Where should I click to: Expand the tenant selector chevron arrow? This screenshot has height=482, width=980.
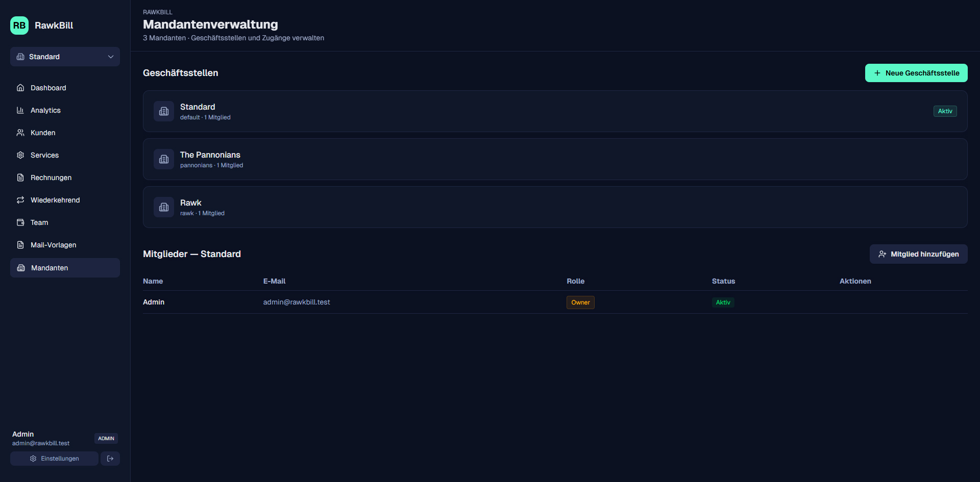(111, 57)
